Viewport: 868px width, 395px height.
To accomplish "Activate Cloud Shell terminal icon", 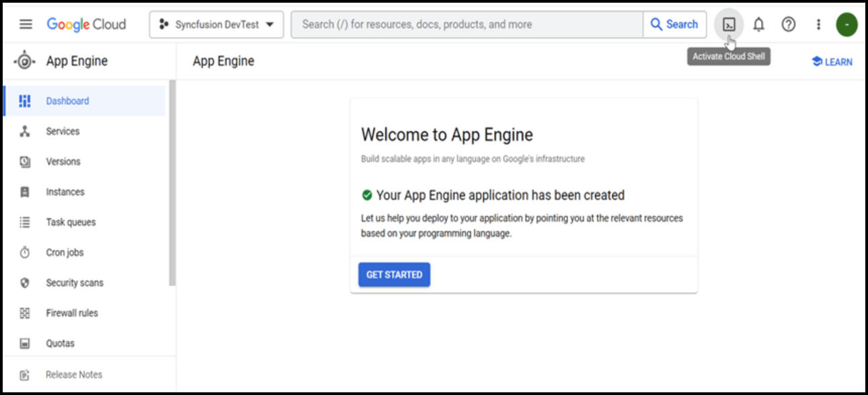I will coord(729,24).
